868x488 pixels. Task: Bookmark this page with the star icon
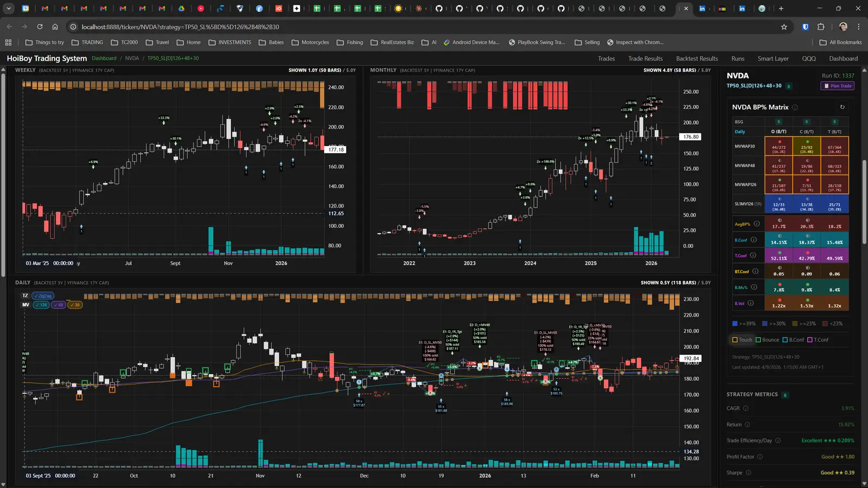click(x=784, y=27)
